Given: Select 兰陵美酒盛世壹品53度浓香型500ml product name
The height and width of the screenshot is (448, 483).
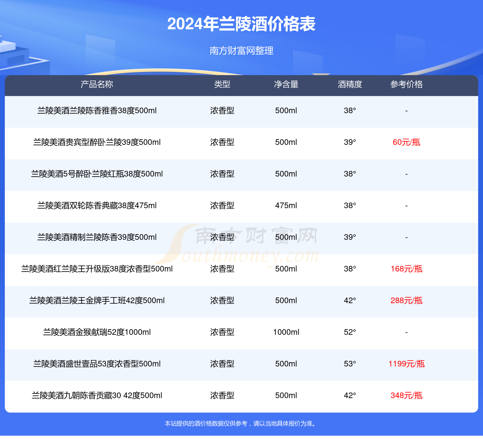Looking at the screenshot, I should click(x=97, y=364).
